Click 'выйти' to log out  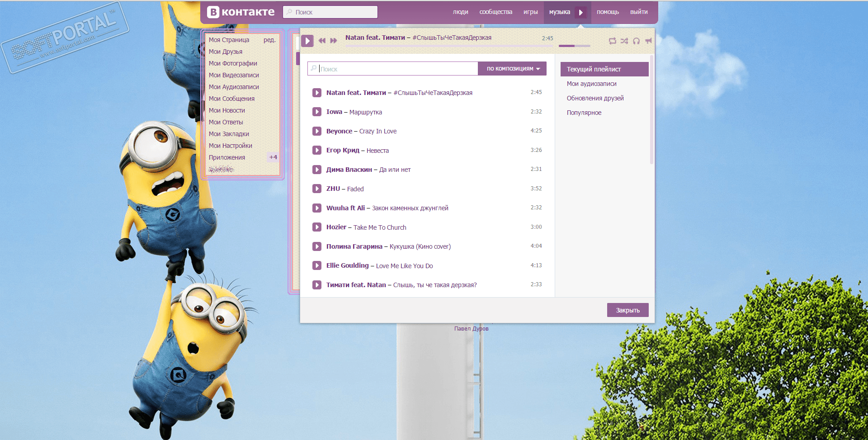coord(639,12)
